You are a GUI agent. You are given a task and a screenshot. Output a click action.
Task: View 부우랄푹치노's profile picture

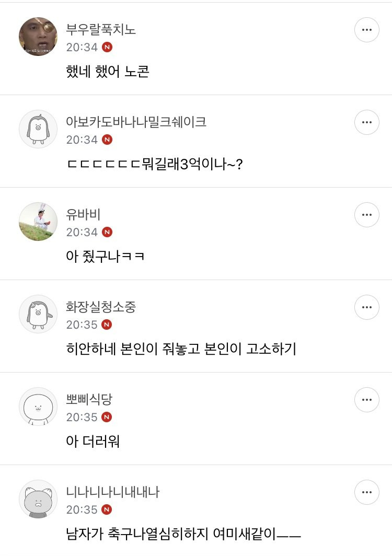(38, 36)
